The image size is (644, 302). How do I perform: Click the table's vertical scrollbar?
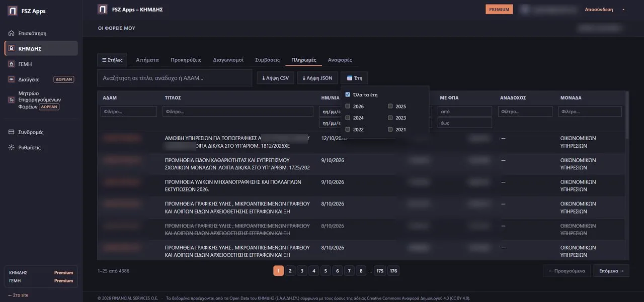click(626, 116)
